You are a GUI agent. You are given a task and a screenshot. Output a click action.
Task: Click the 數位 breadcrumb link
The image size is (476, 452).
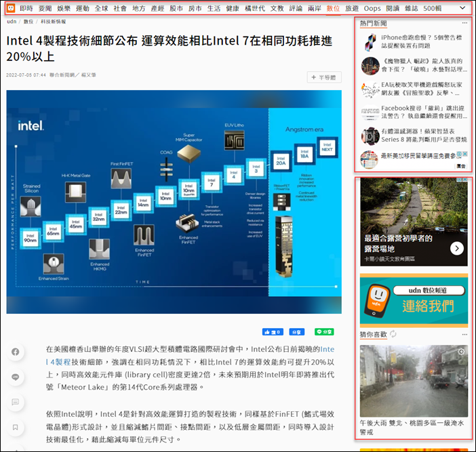coord(28,22)
